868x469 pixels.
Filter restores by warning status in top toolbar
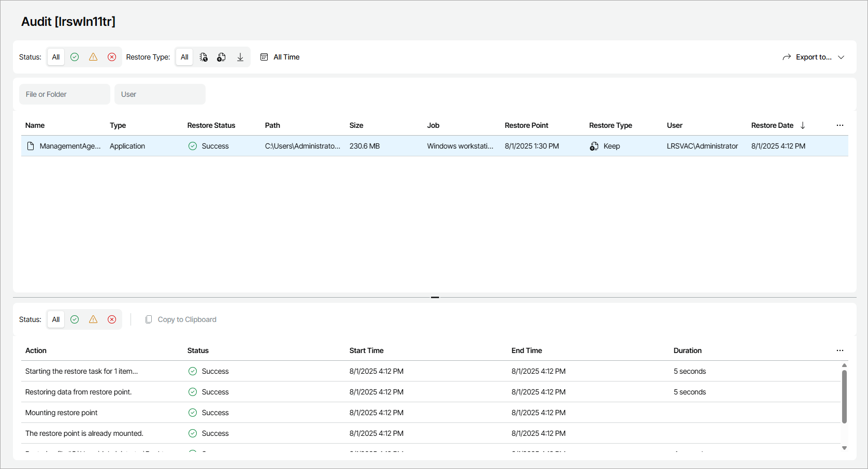(93, 57)
